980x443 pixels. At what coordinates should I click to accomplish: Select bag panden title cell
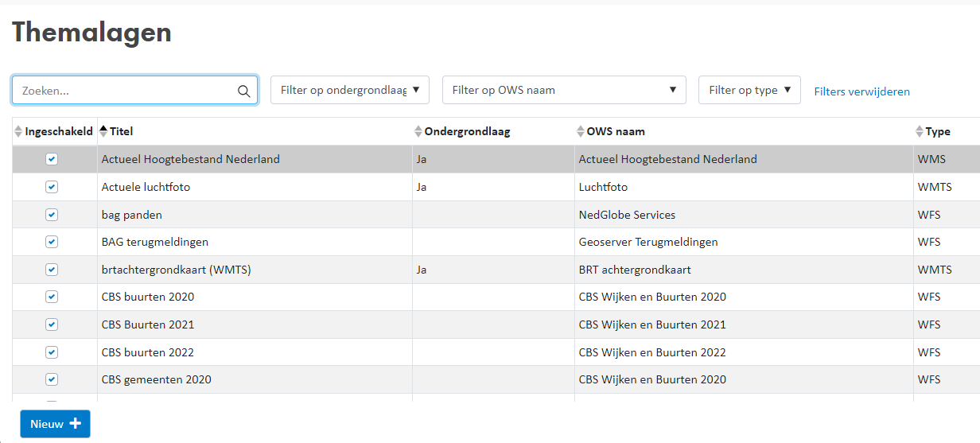[x=255, y=215]
